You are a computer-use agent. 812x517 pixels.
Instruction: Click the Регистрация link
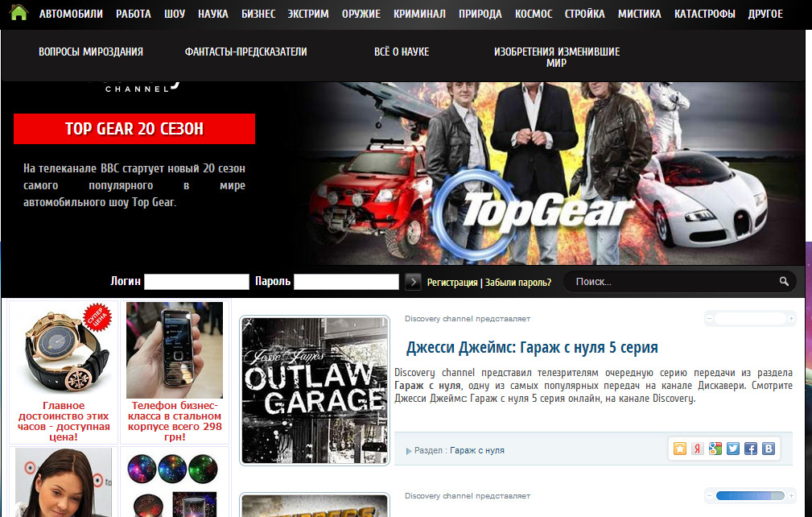point(452,283)
